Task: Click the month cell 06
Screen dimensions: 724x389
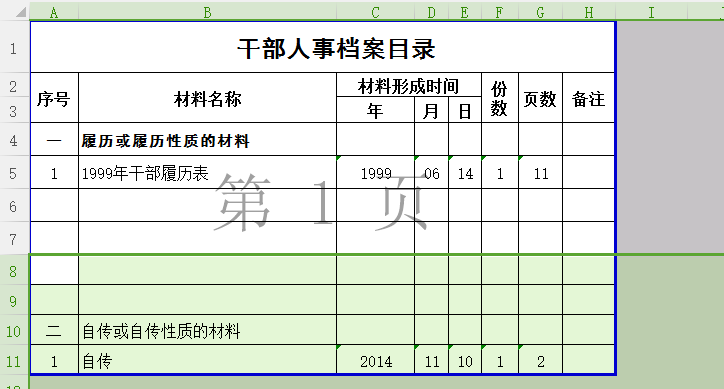Action: 431,173
